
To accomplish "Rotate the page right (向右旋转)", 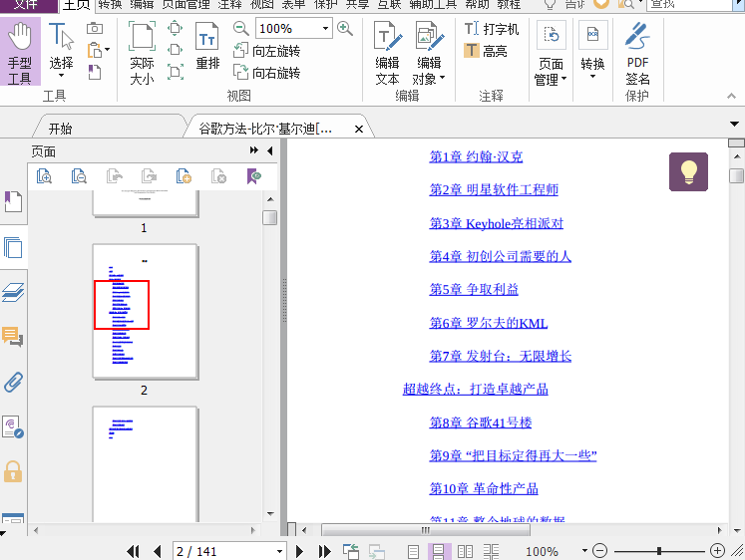I will pos(267,72).
